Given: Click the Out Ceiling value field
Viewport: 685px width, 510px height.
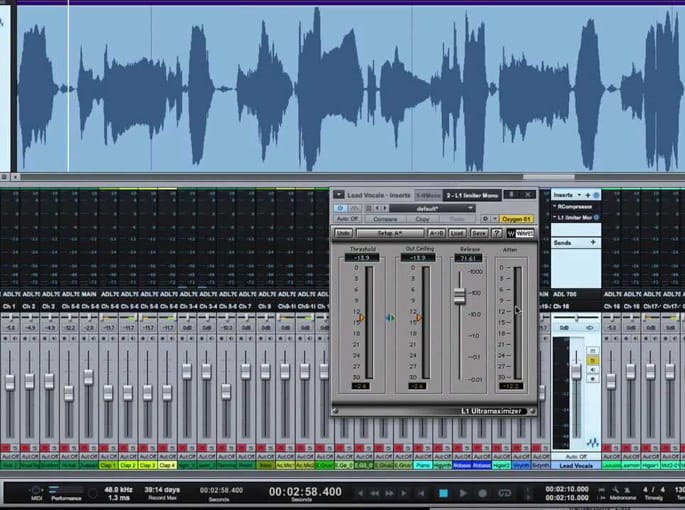Looking at the screenshot, I should click(418, 258).
